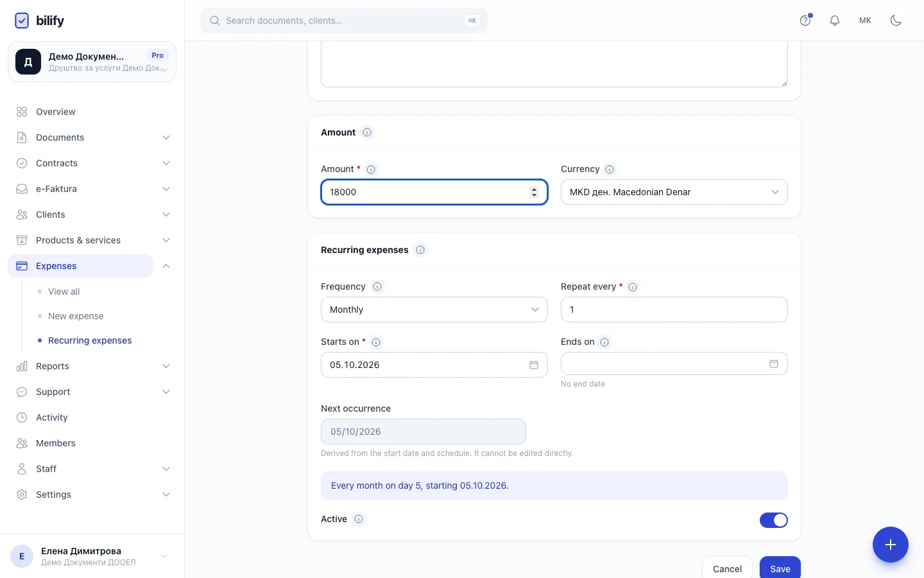Open calendar picker for Starts on

(534, 365)
